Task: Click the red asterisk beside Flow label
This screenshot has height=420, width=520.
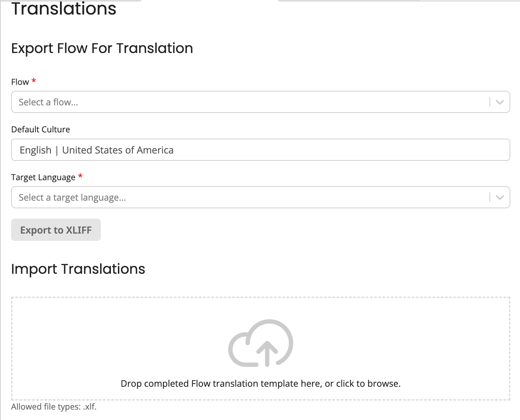Action: point(34,81)
